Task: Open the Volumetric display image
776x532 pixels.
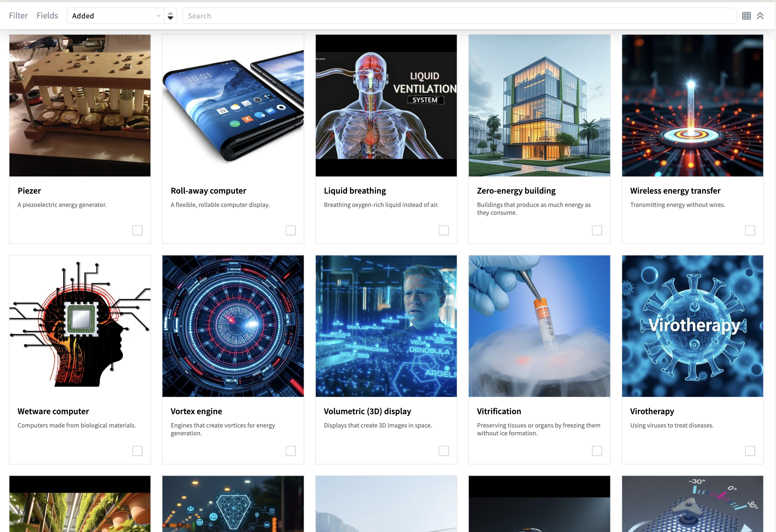Action: click(386, 326)
